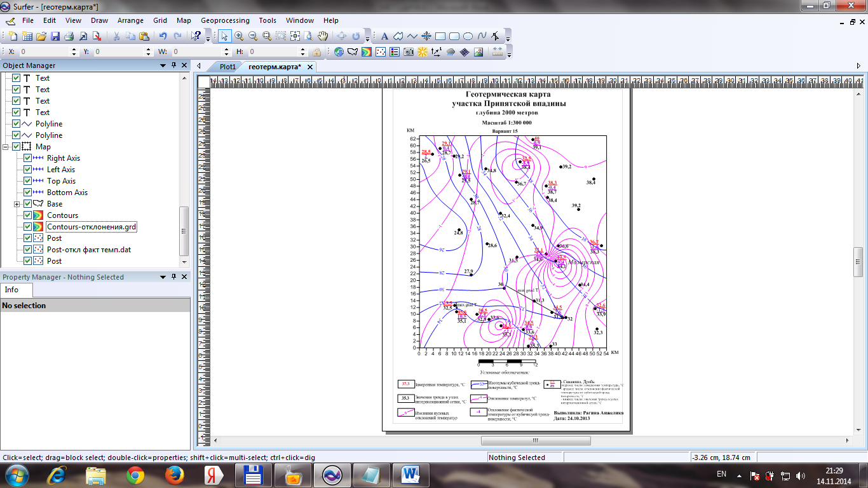Uncheck the Top Axis checkbox
This screenshot has height=488, width=868.
(27, 181)
